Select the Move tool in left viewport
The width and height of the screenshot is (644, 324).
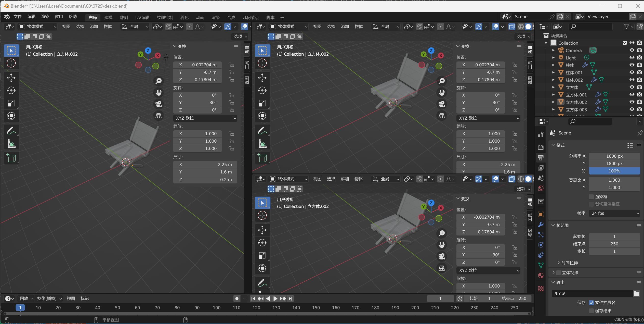11,78
